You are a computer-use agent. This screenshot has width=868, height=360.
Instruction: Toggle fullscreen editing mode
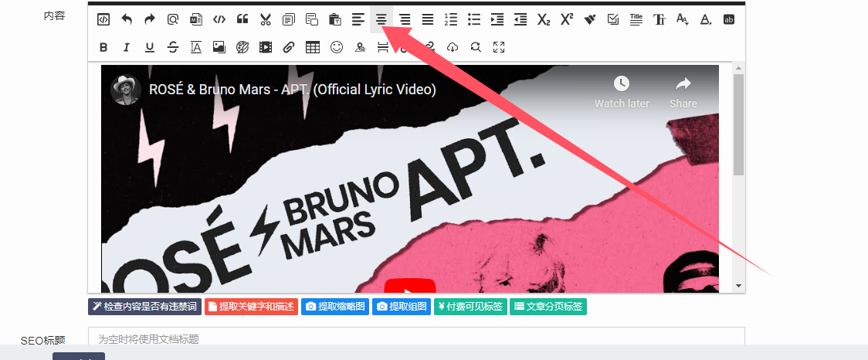tap(499, 48)
